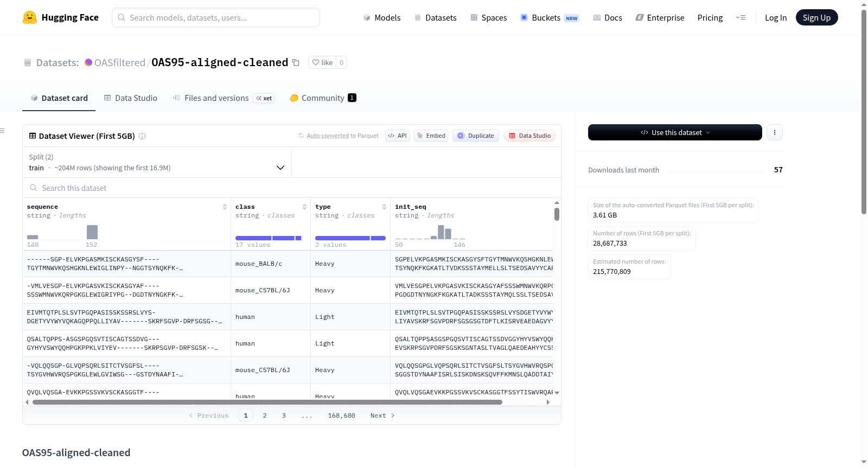Click the sequence length histogram bar 152
This screenshot has height=467, width=868.
coord(92,232)
